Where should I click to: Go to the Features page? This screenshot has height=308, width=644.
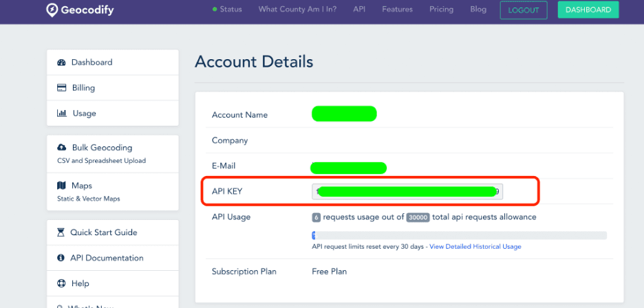coord(397,10)
